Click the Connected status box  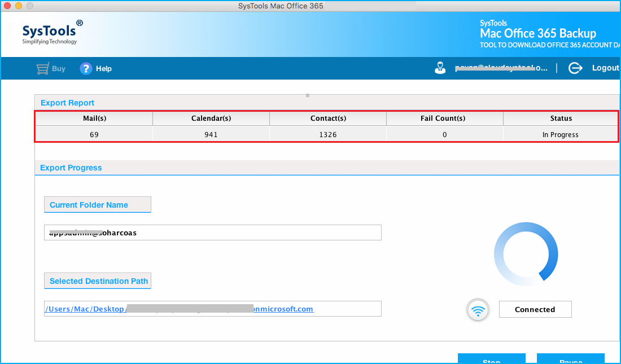click(x=535, y=309)
